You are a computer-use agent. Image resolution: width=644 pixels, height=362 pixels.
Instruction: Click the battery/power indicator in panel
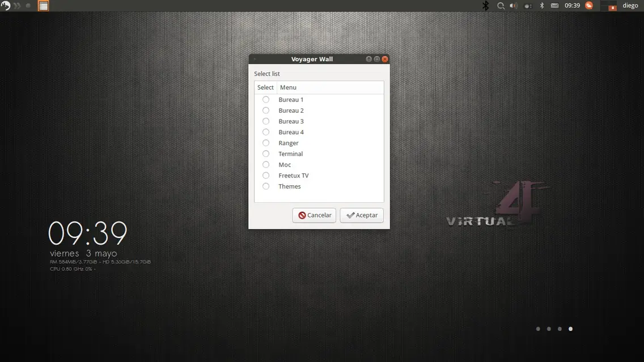pyautogui.click(x=528, y=6)
